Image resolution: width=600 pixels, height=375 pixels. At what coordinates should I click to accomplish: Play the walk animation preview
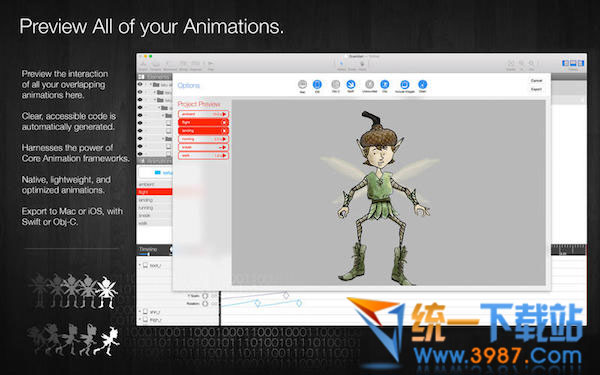(224, 155)
